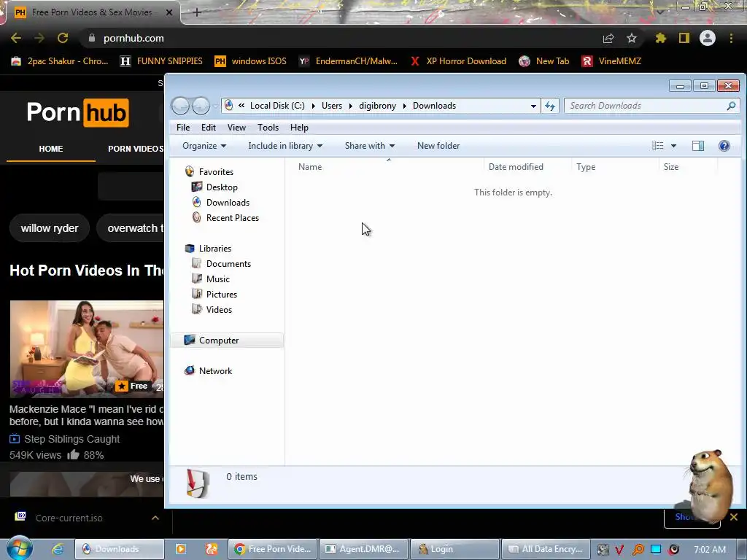Select Favorites in the navigation pane
747x560 pixels.
(x=216, y=172)
